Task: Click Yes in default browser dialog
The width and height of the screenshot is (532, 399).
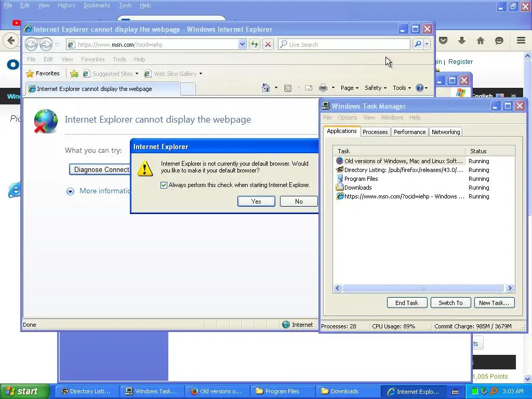Action: [256, 201]
